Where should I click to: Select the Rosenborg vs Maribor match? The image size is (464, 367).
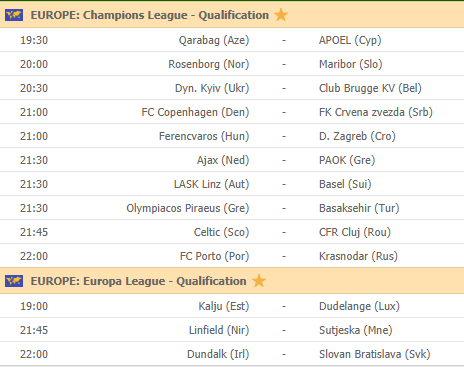(x=232, y=64)
